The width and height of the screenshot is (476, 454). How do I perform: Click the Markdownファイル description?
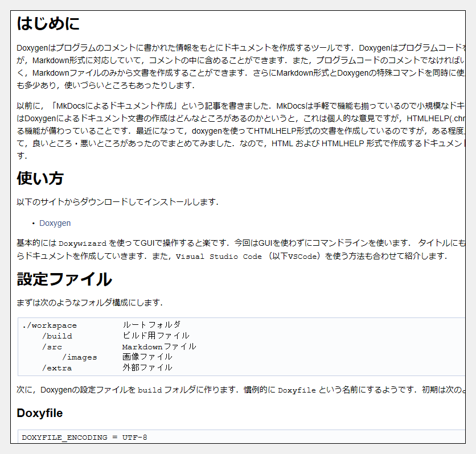tap(159, 346)
